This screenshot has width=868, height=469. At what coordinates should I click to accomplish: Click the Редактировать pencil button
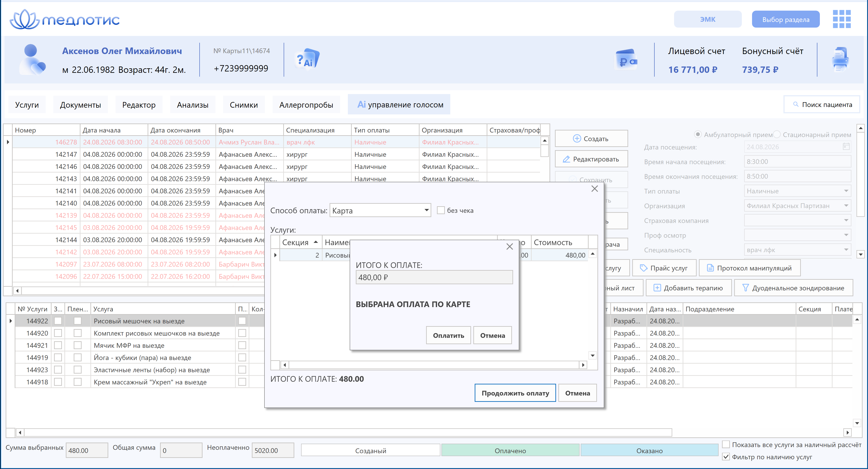pyautogui.click(x=591, y=159)
